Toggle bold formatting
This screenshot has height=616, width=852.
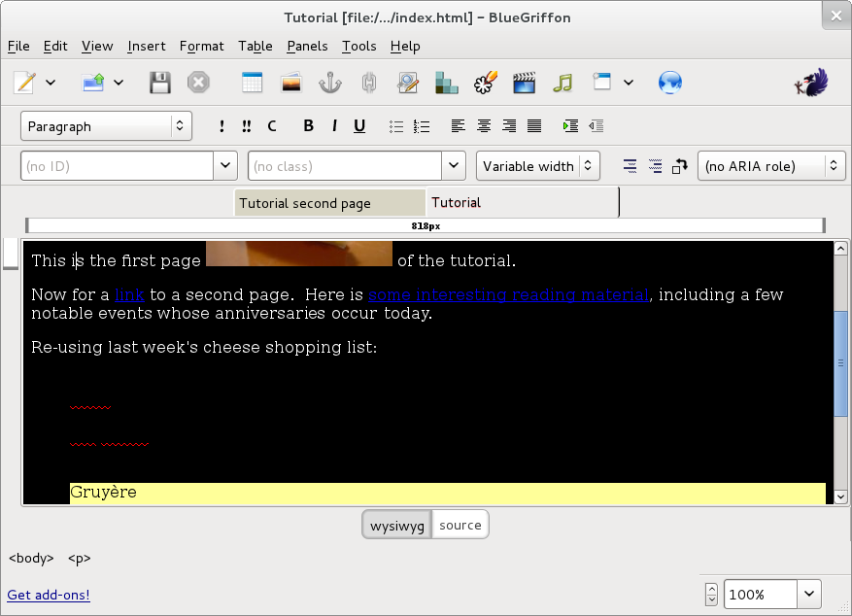pyautogui.click(x=309, y=126)
